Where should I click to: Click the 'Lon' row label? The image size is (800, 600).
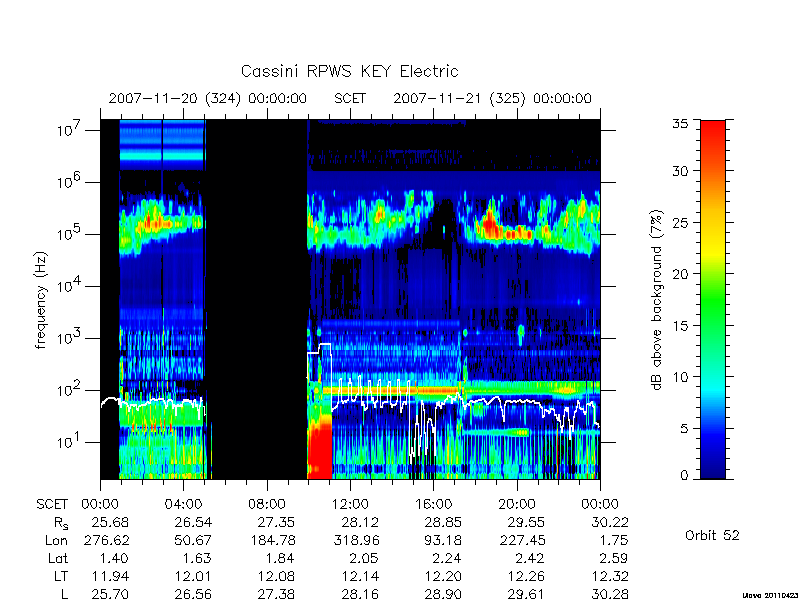coord(57,540)
